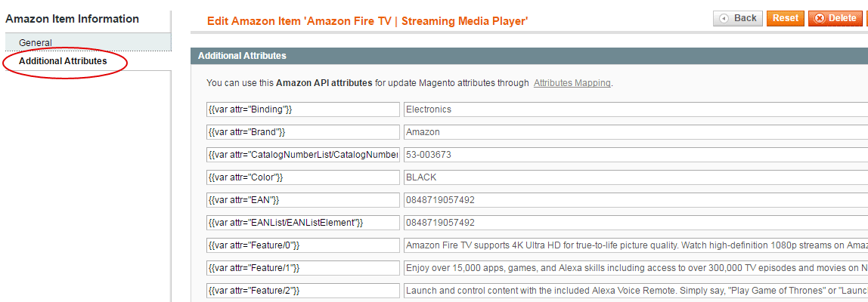This screenshot has width=868, height=302.
Task: Reset the Amazon item form
Action: tap(786, 18)
